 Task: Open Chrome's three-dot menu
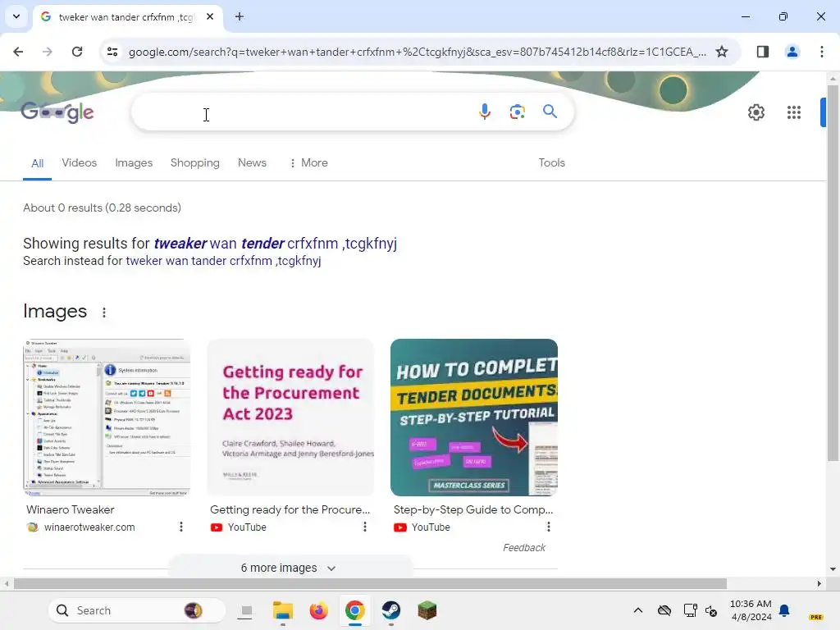(x=821, y=52)
